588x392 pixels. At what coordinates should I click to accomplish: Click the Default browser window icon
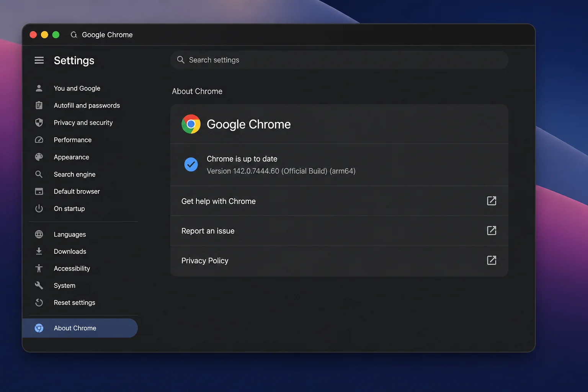coord(39,191)
